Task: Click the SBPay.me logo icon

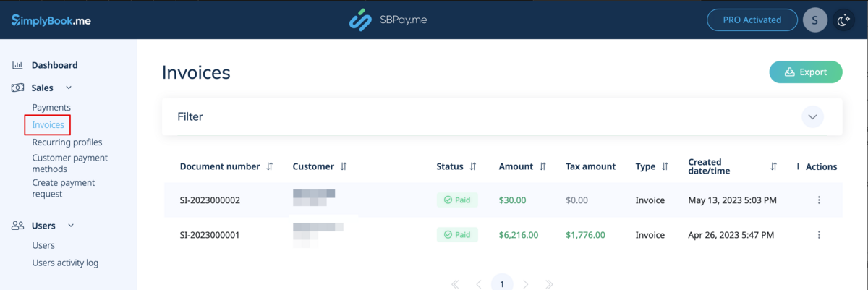Action: pyautogui.click(x=359, y=20)
